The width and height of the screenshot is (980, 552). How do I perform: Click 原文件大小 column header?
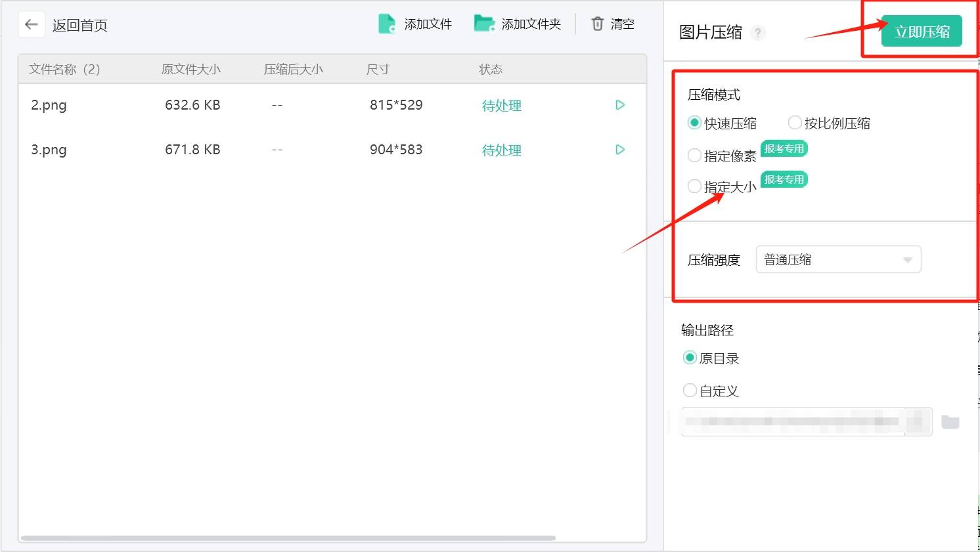[191, 70]
